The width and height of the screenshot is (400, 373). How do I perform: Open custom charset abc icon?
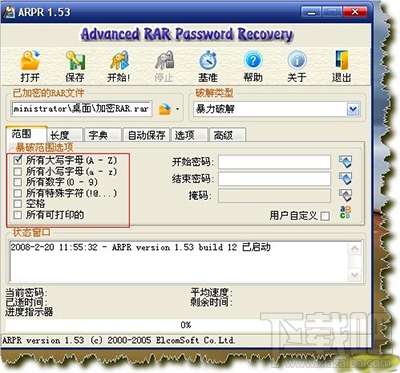pyautogui.click(x=345, y=212)
